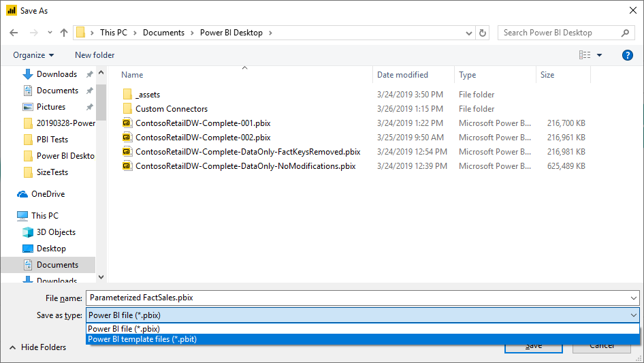
Task: Open the File name dropdown arrow
Action: coord(634,298)
